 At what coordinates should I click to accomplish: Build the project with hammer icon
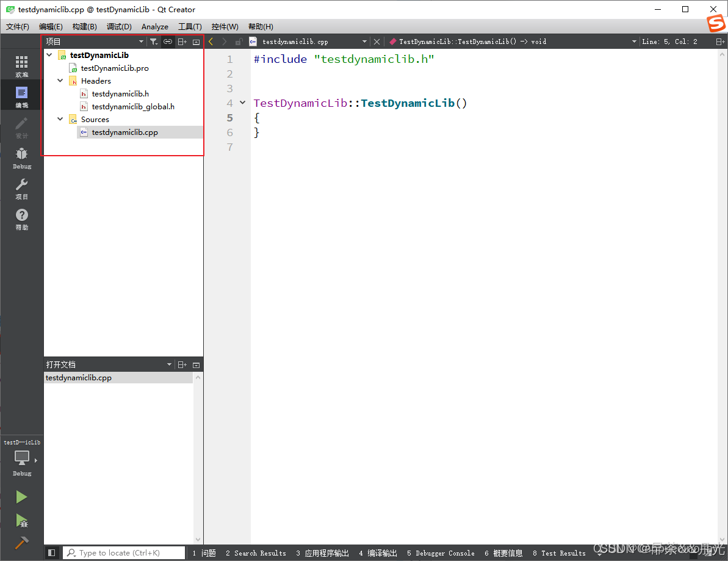pyautogui.click(x=21, y=543)
